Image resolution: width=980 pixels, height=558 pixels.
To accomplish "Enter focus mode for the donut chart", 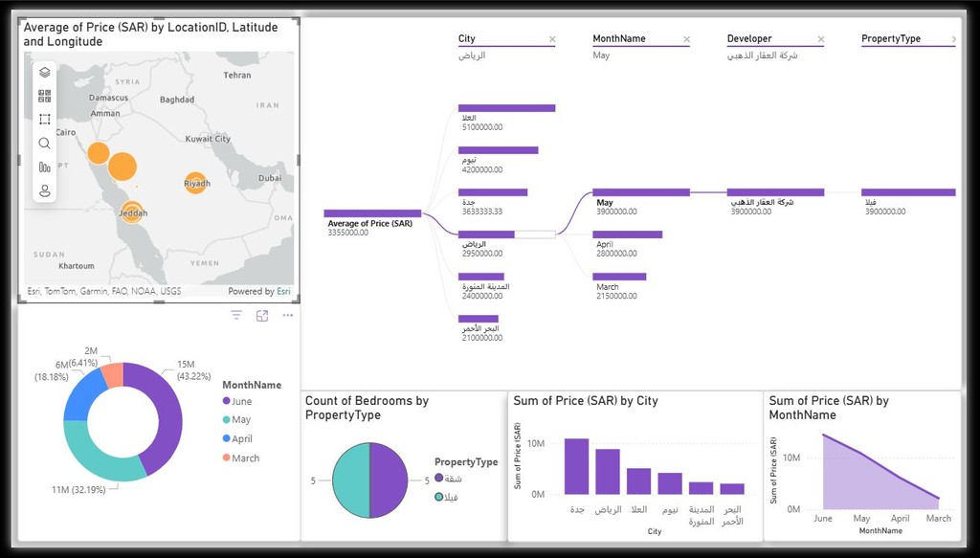I will [262, 316].
